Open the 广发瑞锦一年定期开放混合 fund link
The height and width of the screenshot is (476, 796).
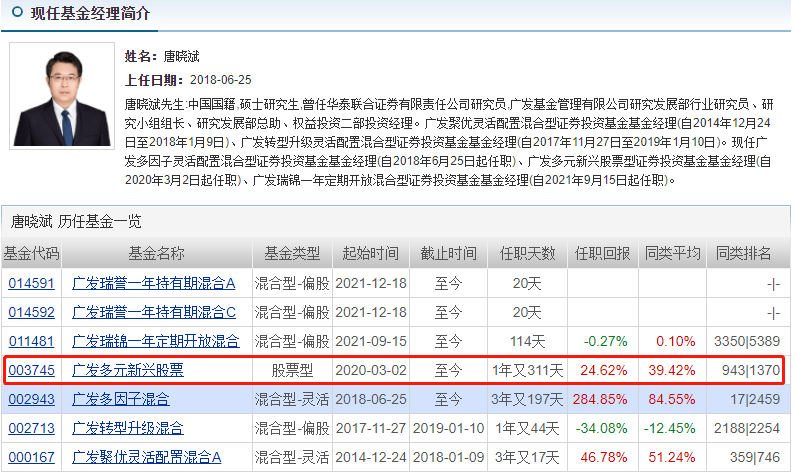click(x=155, y=341)
